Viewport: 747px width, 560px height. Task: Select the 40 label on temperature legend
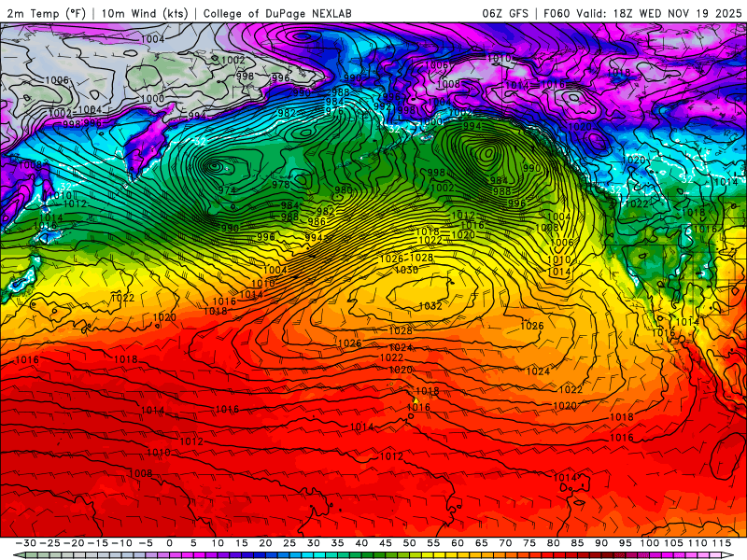361,543
